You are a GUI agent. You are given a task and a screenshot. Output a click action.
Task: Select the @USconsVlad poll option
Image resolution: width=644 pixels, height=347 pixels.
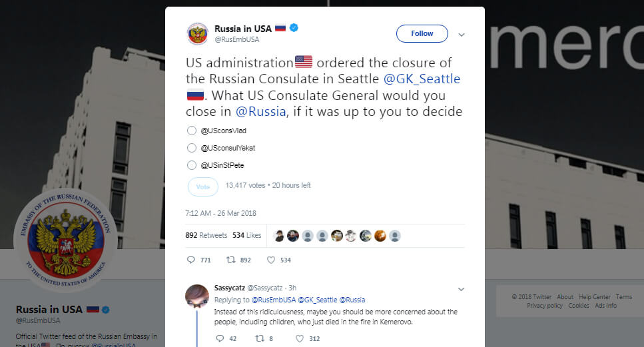(x=192, y=131)
